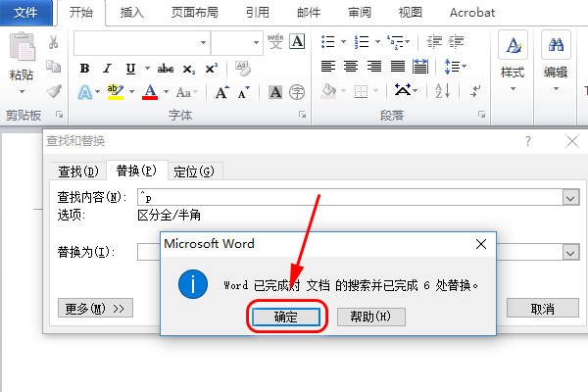
Task: Apply underline formatting
Action: [130, 69]
